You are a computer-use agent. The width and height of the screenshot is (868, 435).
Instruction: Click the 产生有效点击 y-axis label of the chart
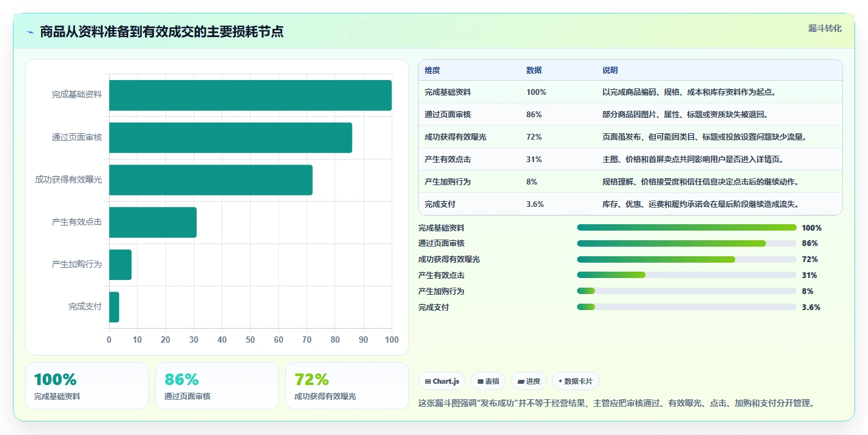[x=77, y=222]
